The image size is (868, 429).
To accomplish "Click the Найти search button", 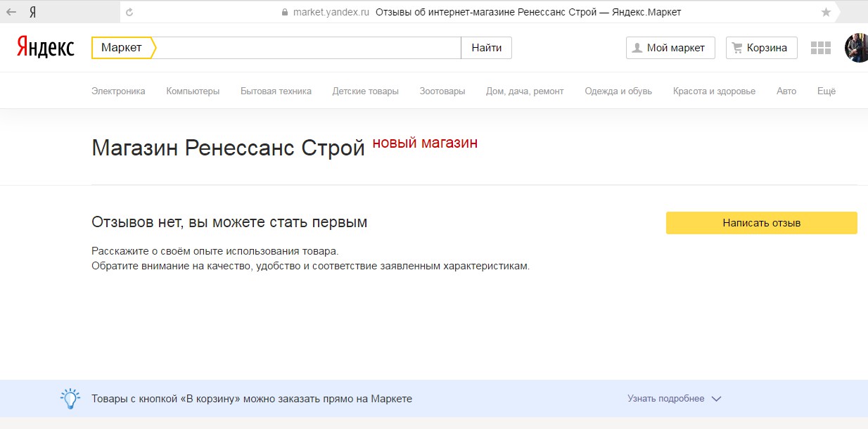I will click(x=487, y=48).
